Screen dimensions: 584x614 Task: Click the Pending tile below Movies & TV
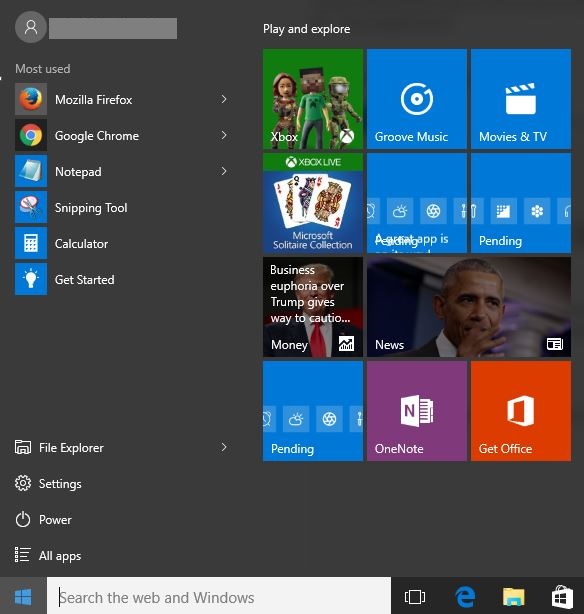(x=521, y=203)
